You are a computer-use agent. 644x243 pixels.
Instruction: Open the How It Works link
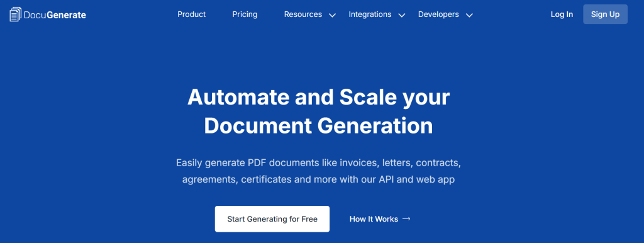pyautogui.click(x=374, y=219)
